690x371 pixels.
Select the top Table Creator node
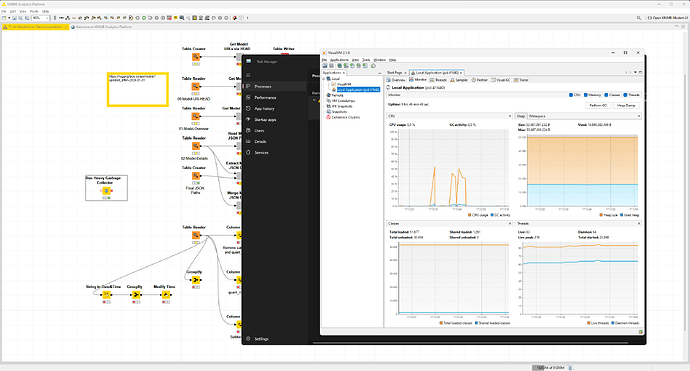click(x=196, y=57)
